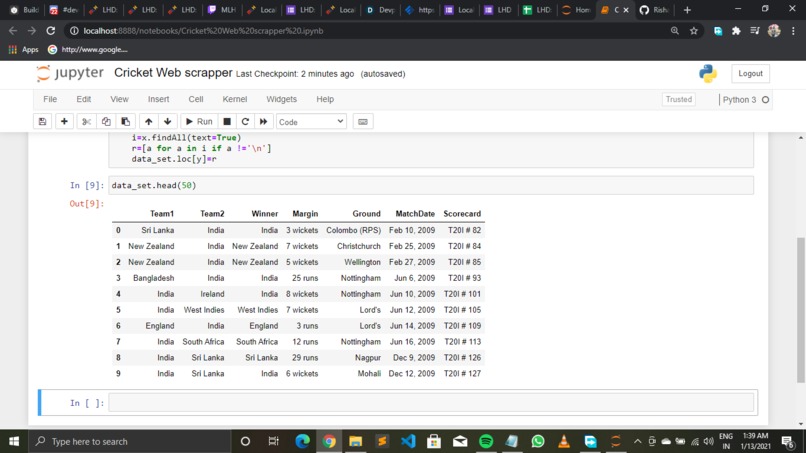Open the Windows notification center
The image size is (806, 453).
pos(787,441)
